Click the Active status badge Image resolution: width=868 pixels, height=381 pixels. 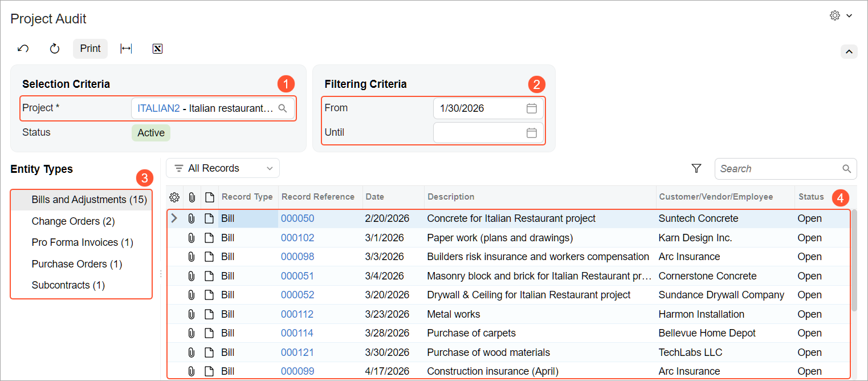(x=151, y=133)
